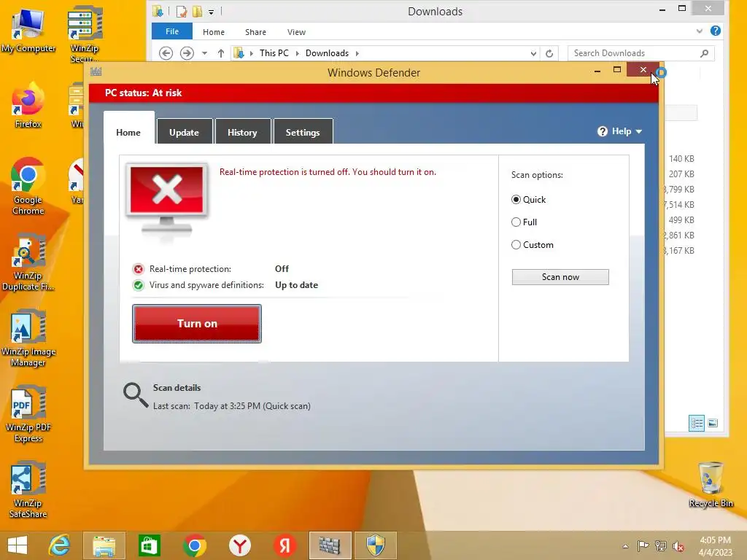Viewport: 747px width, 560px height.
Task: Click Explorer help question mark icon
Action: pyautogui.click(x=716, y=31)
